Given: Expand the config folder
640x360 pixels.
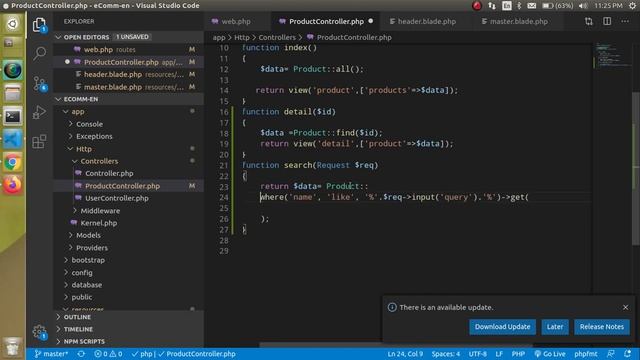Looking at the screenshot, I should coord(129,273).
